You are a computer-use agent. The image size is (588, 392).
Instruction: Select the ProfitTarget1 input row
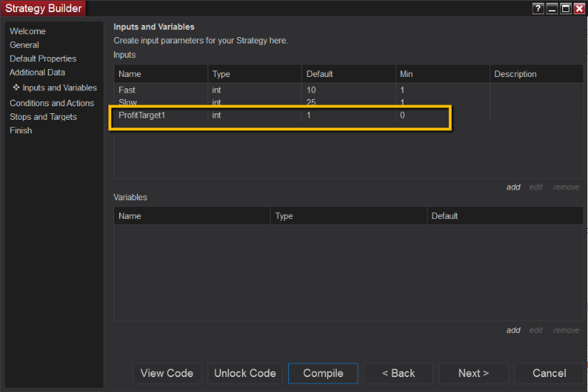coord(143,115)
